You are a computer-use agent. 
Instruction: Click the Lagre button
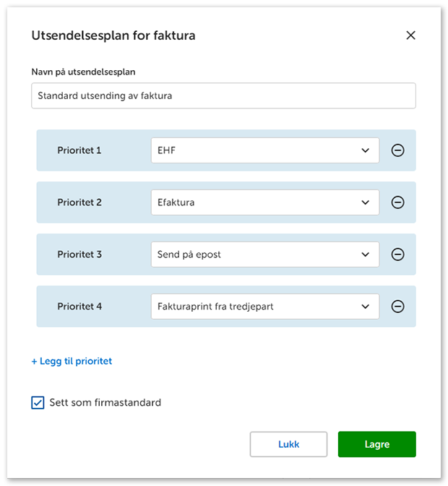[x=376, y=444]
